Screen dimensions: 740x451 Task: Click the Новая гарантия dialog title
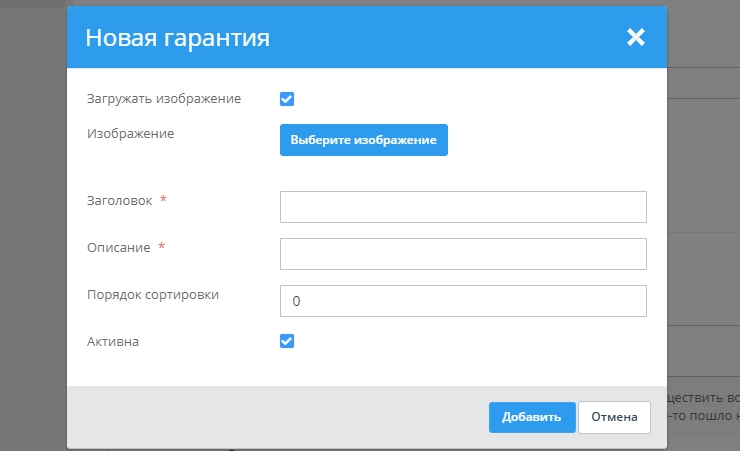(x=177, y=38)
